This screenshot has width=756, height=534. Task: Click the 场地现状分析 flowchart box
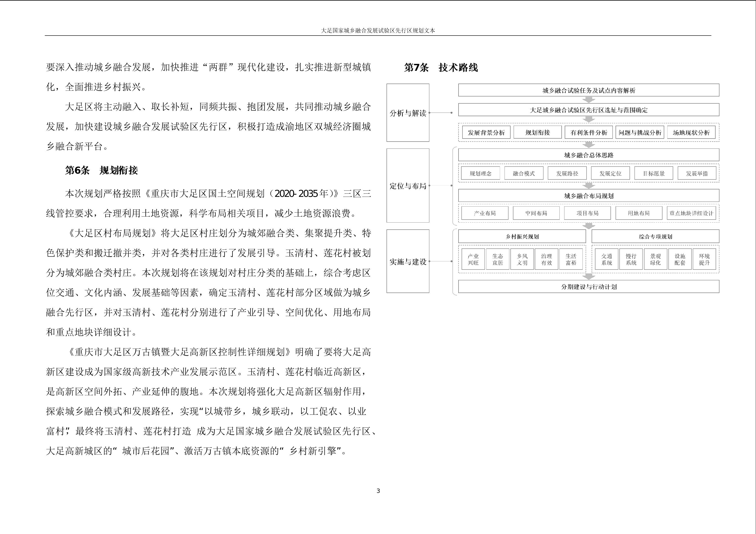[691, 132]
